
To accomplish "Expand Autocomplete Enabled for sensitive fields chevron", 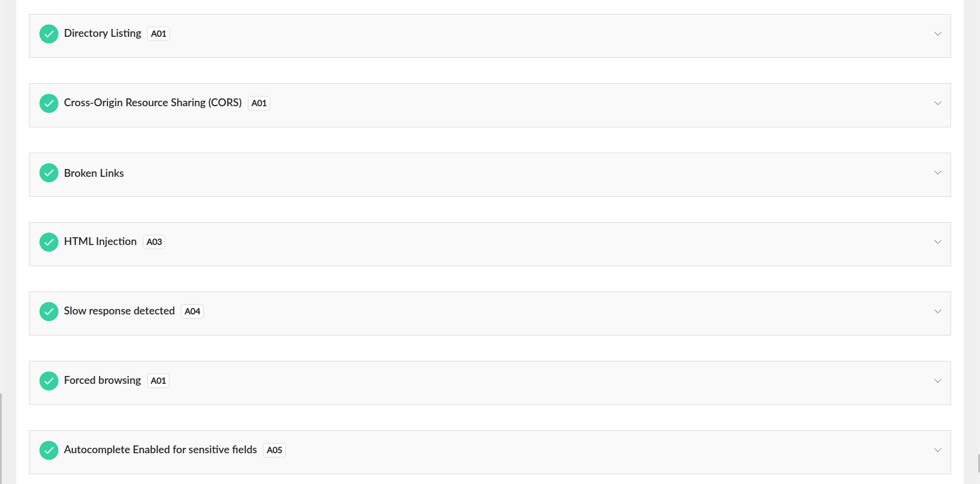I will (938, 450).
